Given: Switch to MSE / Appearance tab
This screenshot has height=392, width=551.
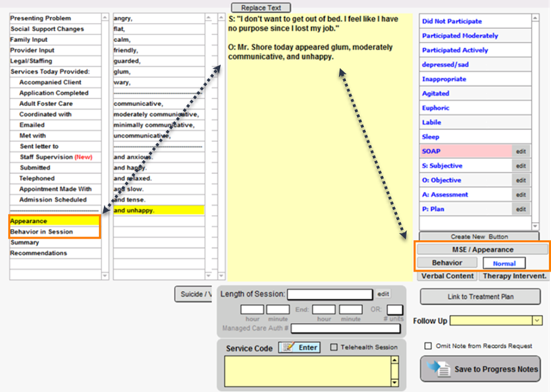Looking at the screenshot, I should [482, 249].
